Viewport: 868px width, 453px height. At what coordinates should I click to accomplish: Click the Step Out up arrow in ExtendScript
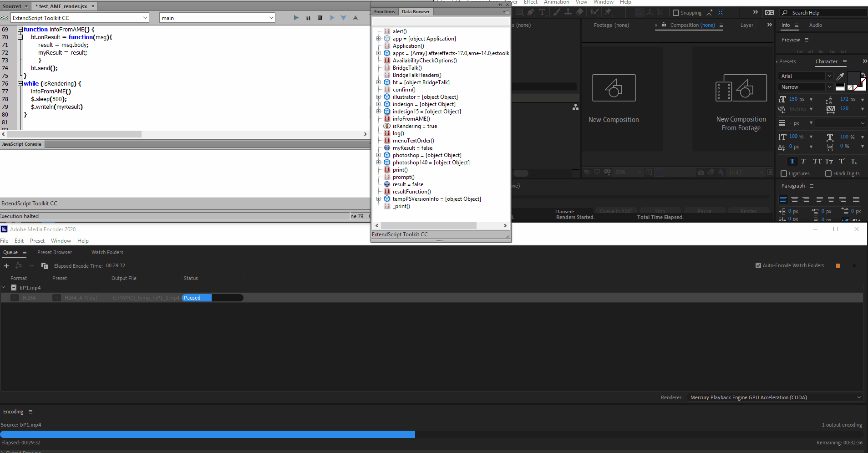(x=355, y=18)
